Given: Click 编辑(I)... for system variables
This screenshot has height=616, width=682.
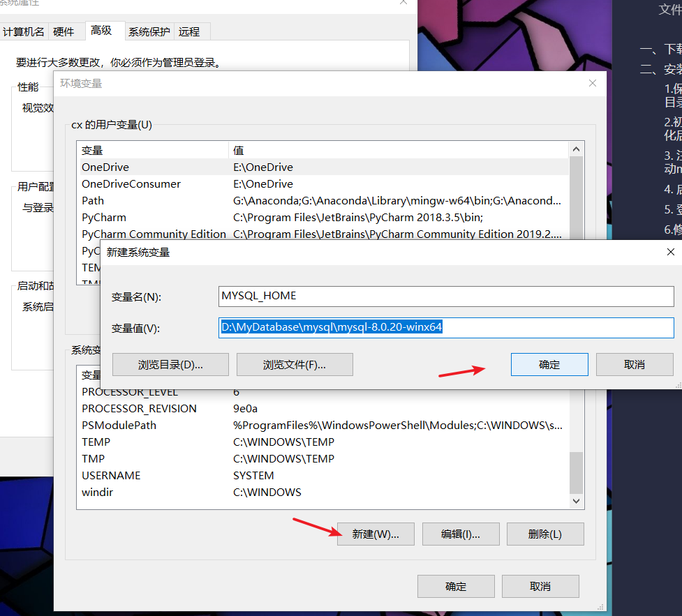Looking at the screenshot, I should pos(461,534).
